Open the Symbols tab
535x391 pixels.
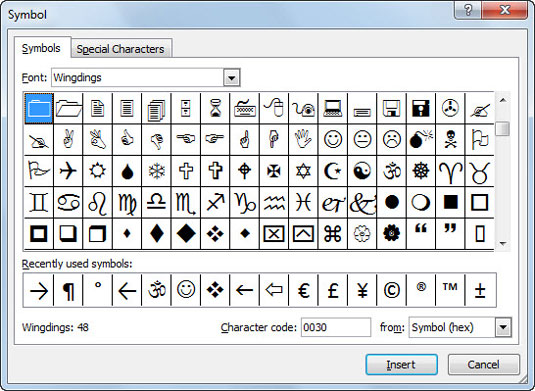[x=41, y=48]
